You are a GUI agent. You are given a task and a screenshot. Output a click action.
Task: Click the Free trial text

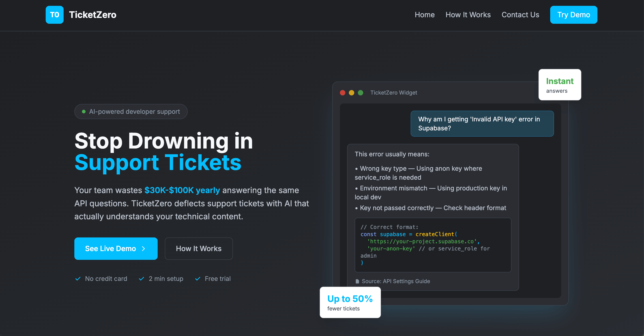[x=217, y=278]
